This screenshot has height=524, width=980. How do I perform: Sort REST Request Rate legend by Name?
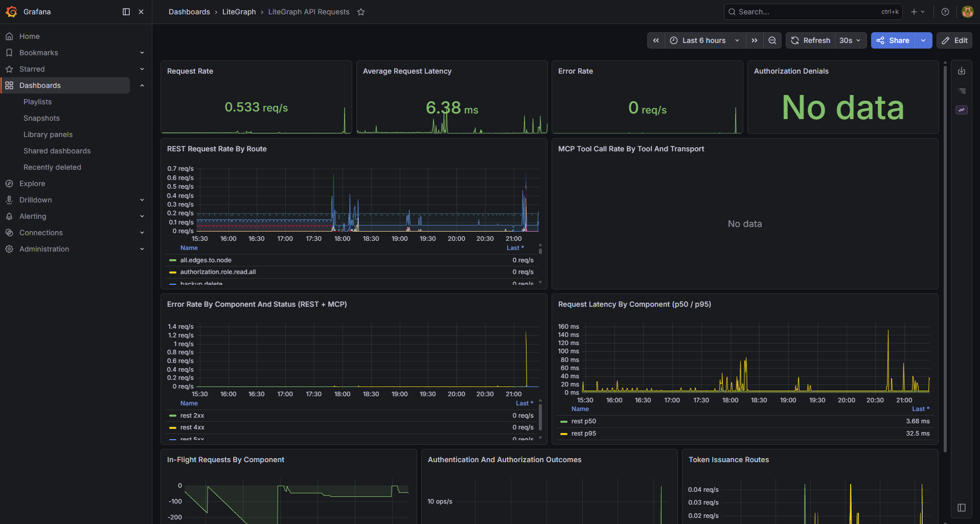click(x=189, y=248)
